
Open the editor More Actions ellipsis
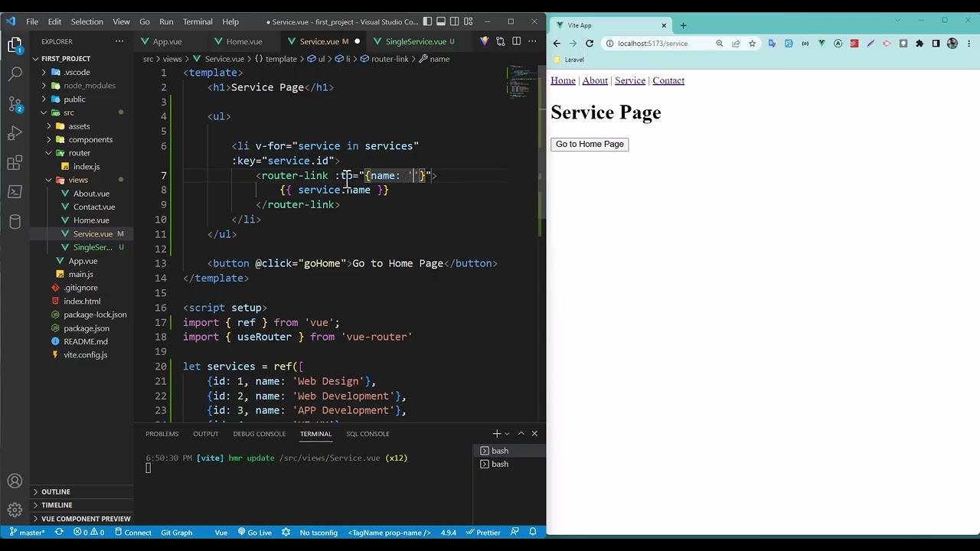pyautogui.click(x=533, y=41)
